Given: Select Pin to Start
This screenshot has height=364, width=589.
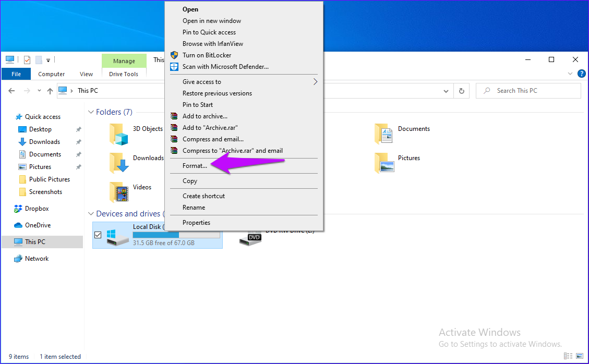Looking at the screenshot, I should tap(198, 104).
